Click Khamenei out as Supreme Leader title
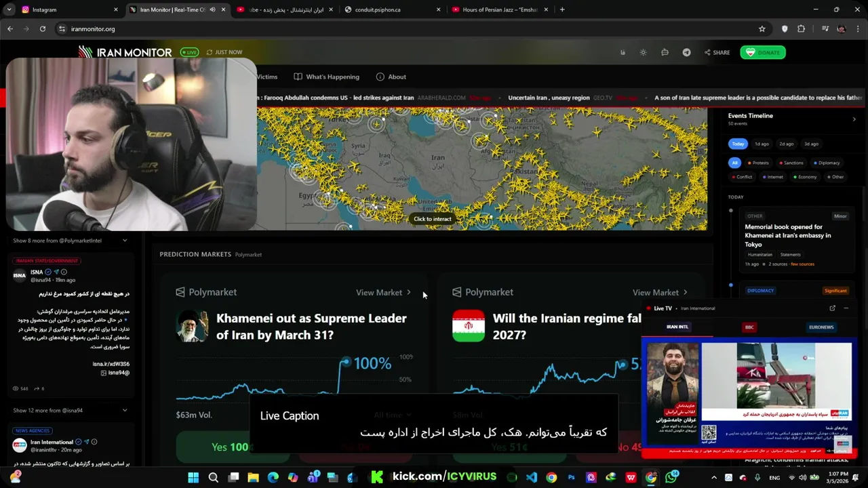The width and height of the screenshot is (868, 488). tap(311, 326)
